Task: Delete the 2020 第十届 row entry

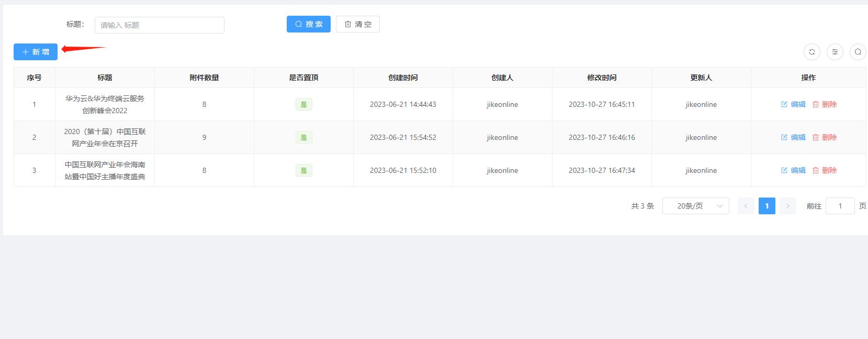Action: (x=825, y=137)
